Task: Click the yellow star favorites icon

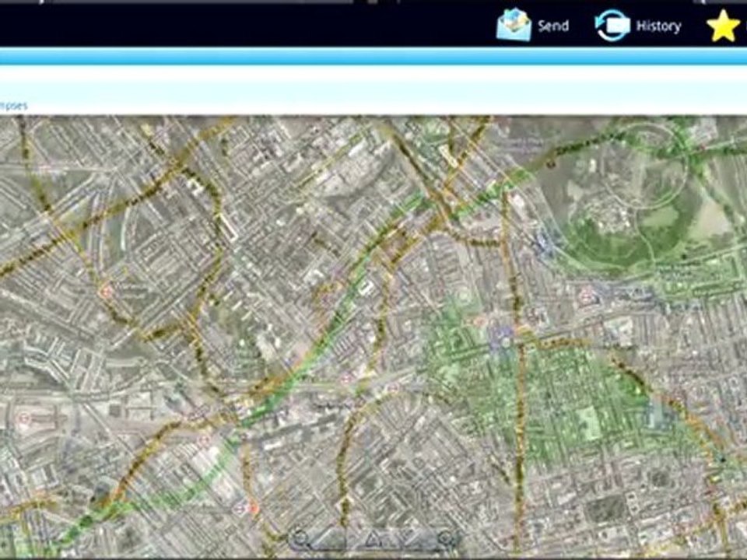Action: click(723, 26)
